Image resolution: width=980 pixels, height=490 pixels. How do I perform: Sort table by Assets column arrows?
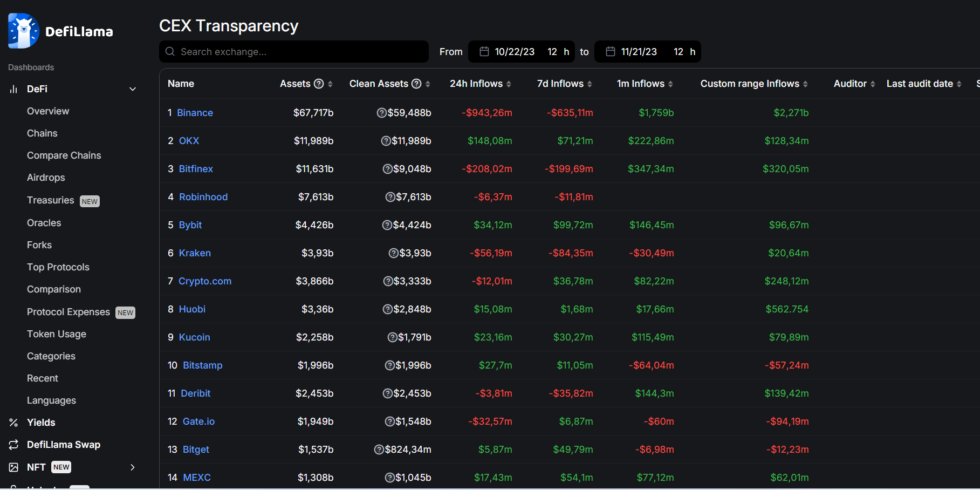[x=330, y=84]
